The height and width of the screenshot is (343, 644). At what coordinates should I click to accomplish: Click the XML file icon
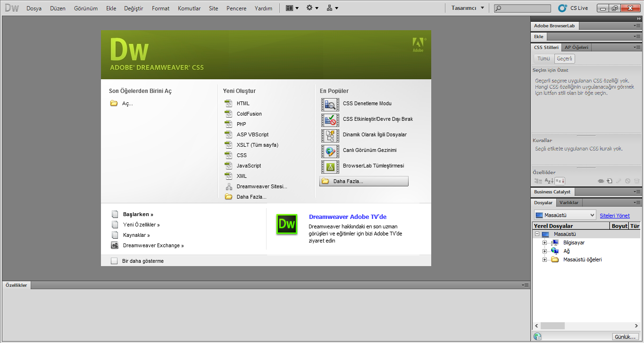point(229,176)
